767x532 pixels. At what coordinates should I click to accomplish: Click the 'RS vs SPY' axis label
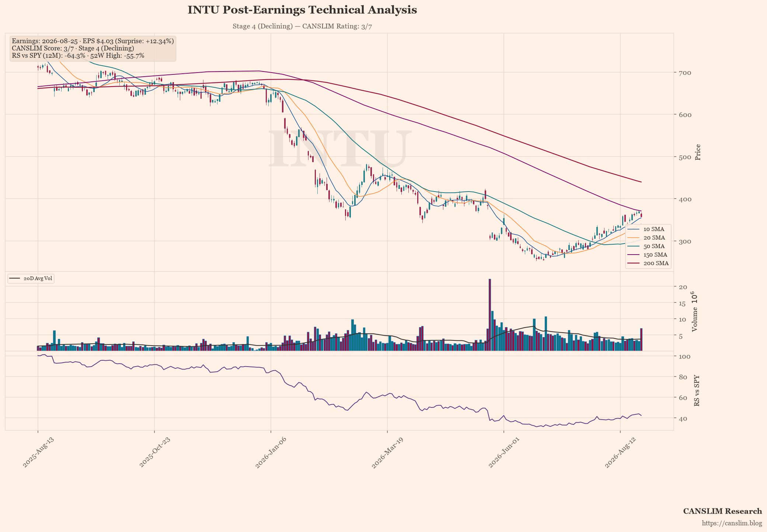(x=697, y=391)
